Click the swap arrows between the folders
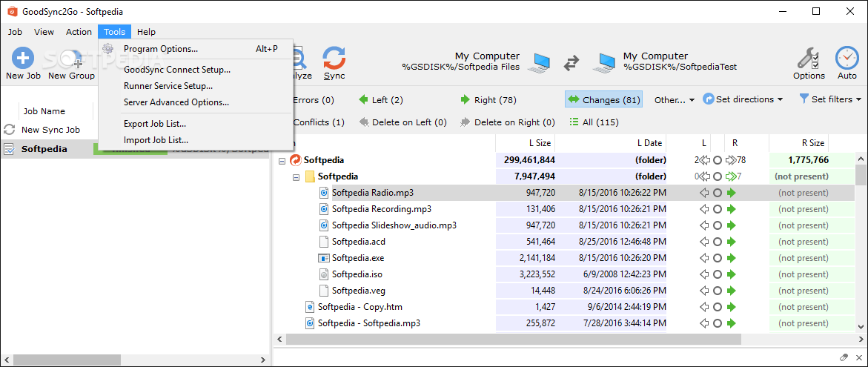Image resolution: width=868 pixels, height=367 pixels. tap(572, 64)
